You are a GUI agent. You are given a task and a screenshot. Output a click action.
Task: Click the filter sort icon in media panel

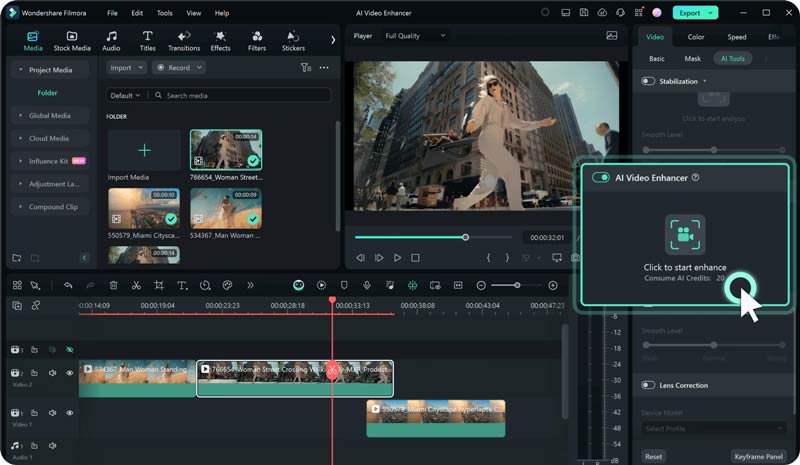coord(306,67)
